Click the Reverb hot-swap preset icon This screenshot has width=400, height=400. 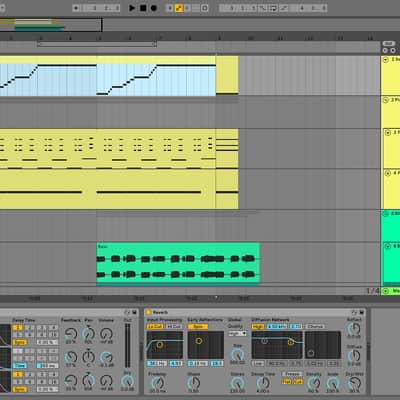(x=355, y=312)
